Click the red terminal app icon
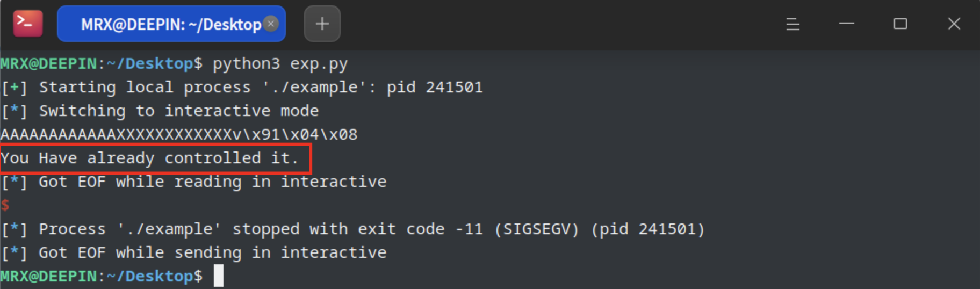980x289 pixels. click(28, 24)
